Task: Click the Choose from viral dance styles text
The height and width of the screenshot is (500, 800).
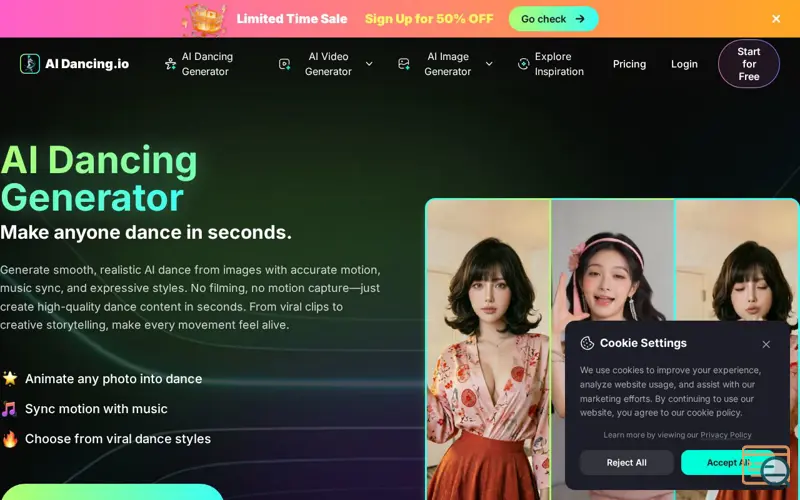Action: (x=118, y=439)
